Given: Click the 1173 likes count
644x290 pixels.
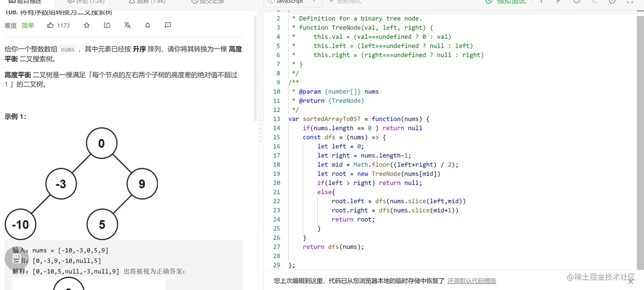Looking at the screenshot, I should click(63, 26).
